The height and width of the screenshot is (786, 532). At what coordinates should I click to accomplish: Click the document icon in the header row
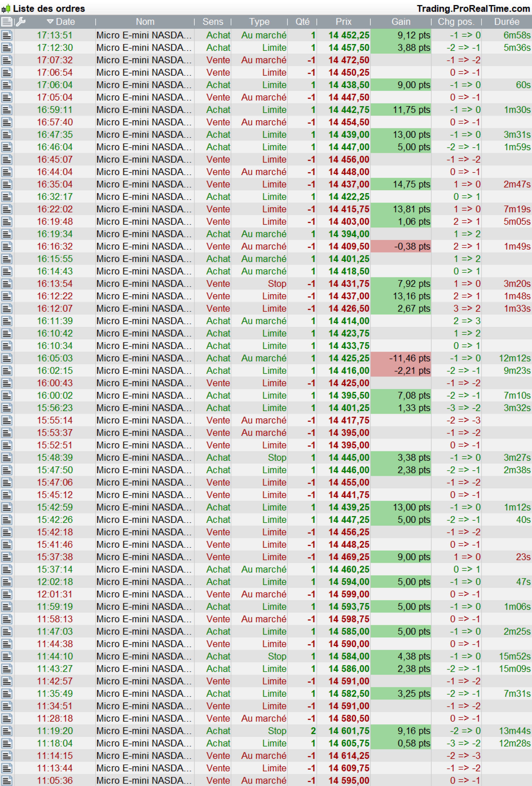tap(6, 22)
